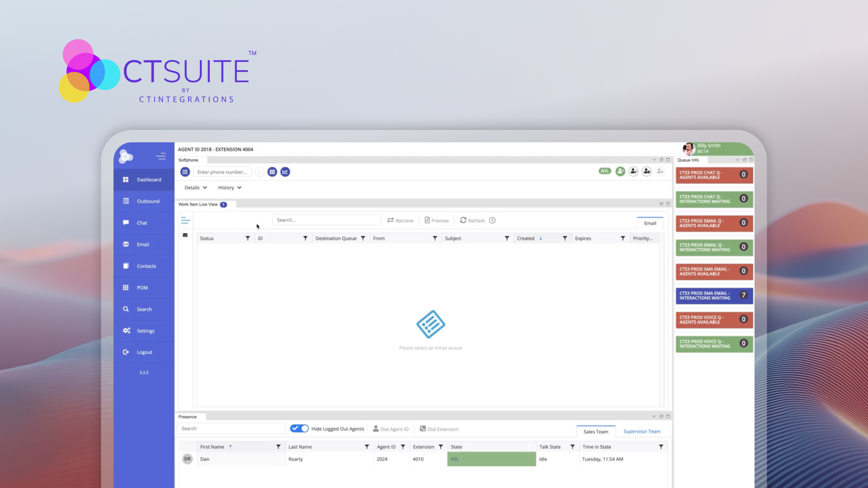Go to the Chat section
Viewport: 868px width, 488px height.
pyautogui.click(x=144, y=223)
